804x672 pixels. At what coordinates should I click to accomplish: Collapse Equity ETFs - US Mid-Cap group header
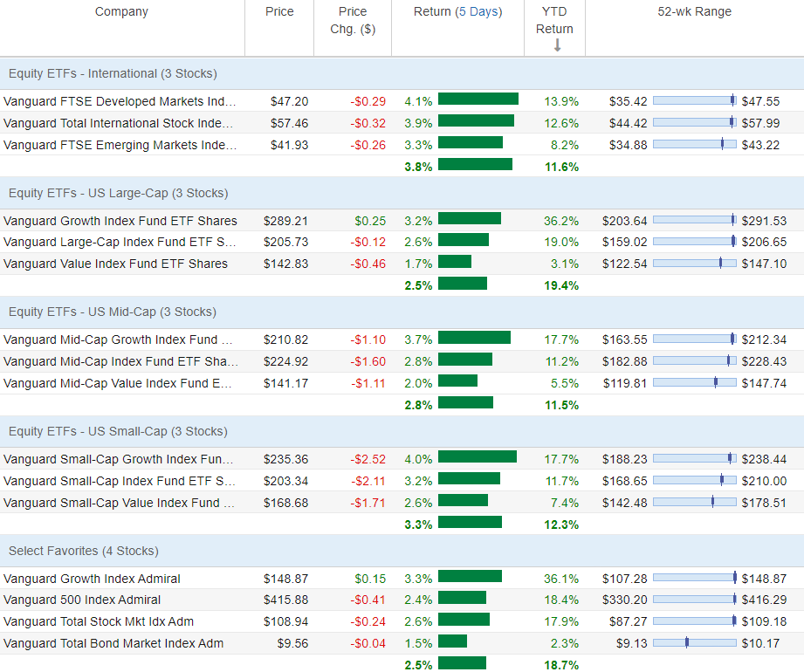tap(402, 312)
